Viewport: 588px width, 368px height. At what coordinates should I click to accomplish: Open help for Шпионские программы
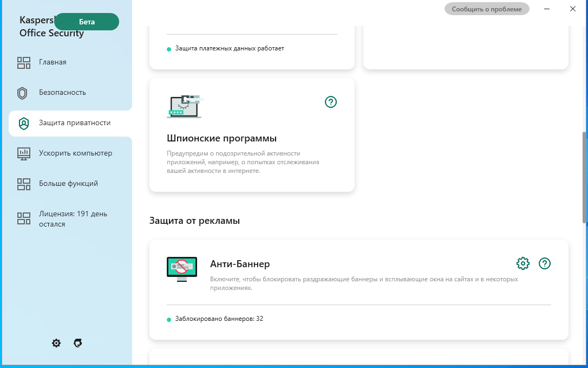coord(331,102)
